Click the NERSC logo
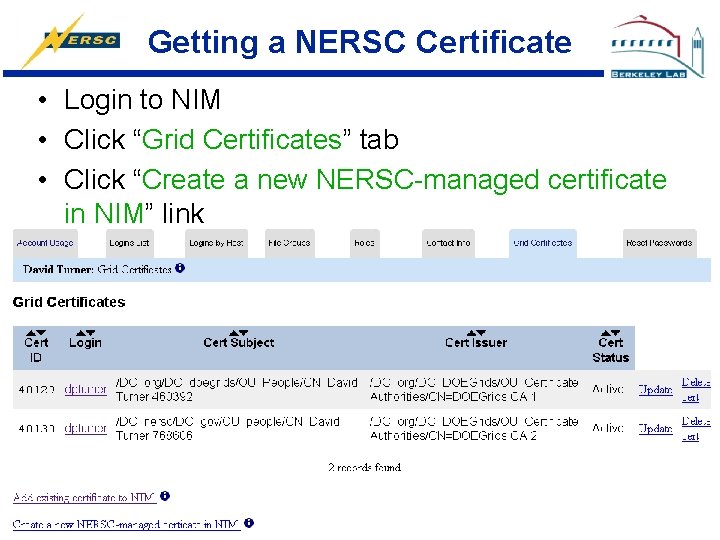The height and width of the screenshot is (540, 720). point(71,40)
